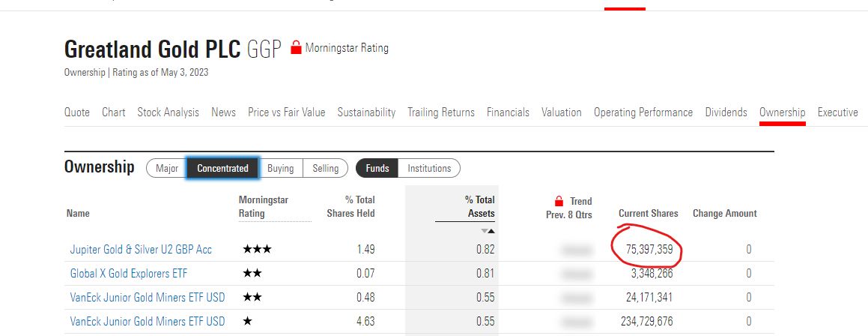The image size is (868, 336).
Task: Open the Trailing Returns tab
Action: [x=441, y=112]
